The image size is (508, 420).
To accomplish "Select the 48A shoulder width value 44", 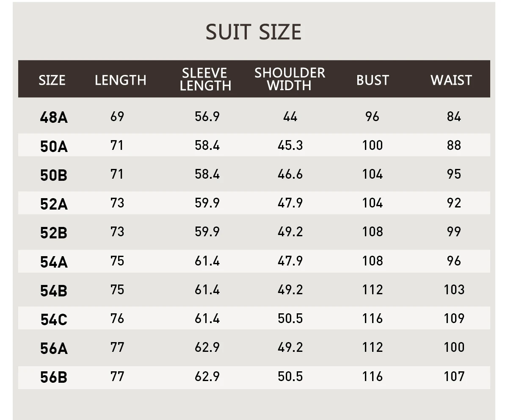I will click(x=290, y=116).
